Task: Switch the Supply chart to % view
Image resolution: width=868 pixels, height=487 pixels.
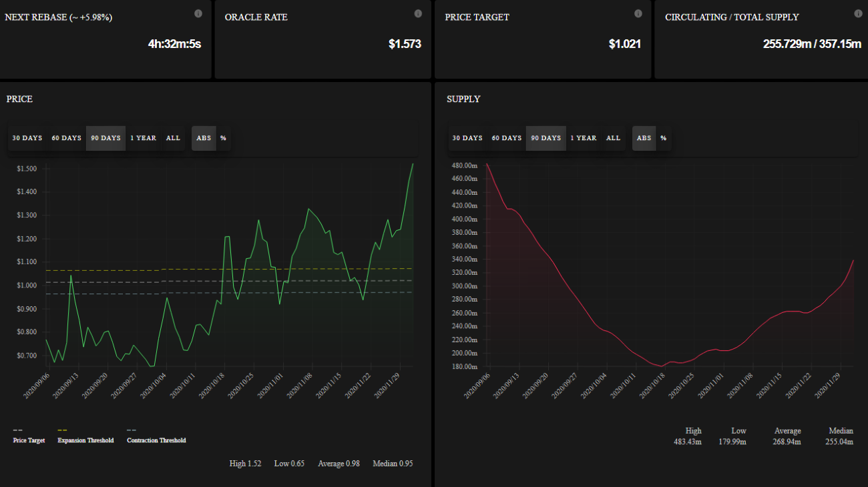Action: 663,138
